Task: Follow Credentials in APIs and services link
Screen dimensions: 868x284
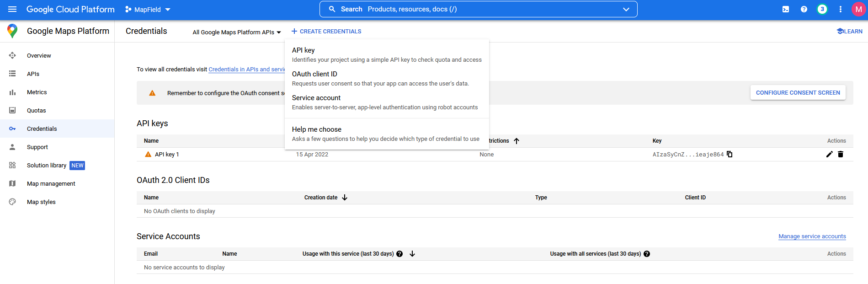Action: [247, 70]
